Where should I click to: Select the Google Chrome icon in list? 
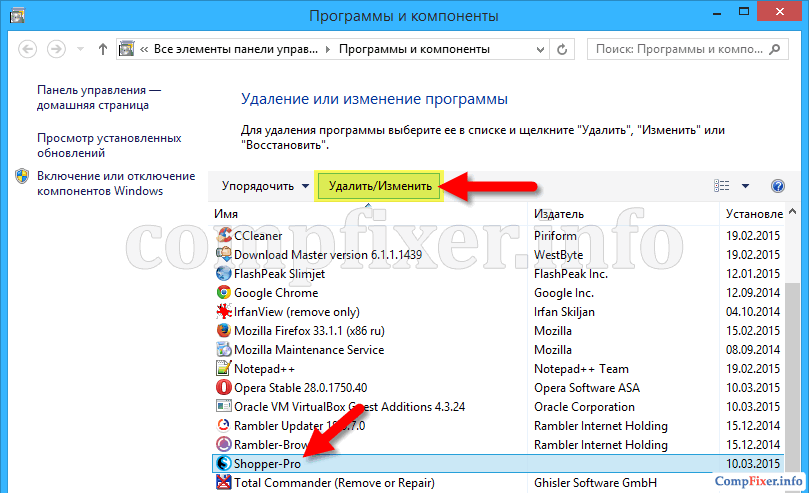tap(224, 293)
